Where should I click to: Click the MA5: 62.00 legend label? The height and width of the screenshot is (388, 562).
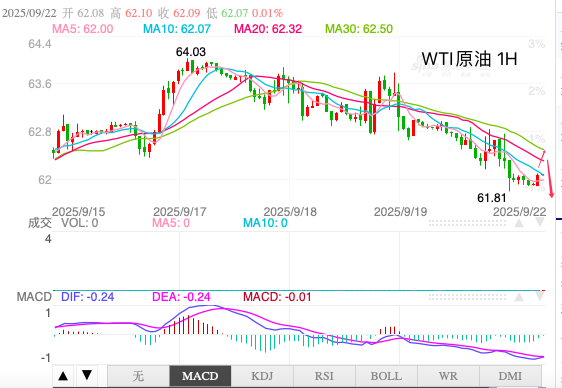pyautogui.click(x=83, y=29)
